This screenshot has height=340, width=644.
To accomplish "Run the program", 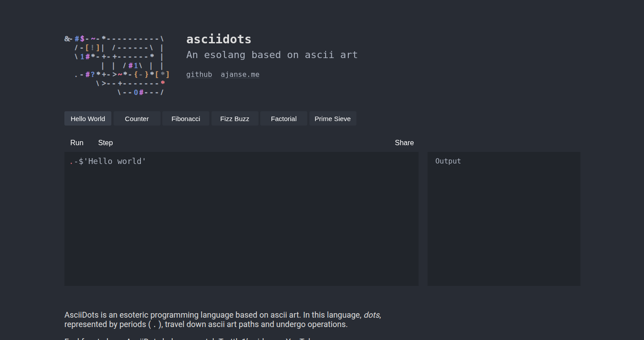I will [77, 143].
